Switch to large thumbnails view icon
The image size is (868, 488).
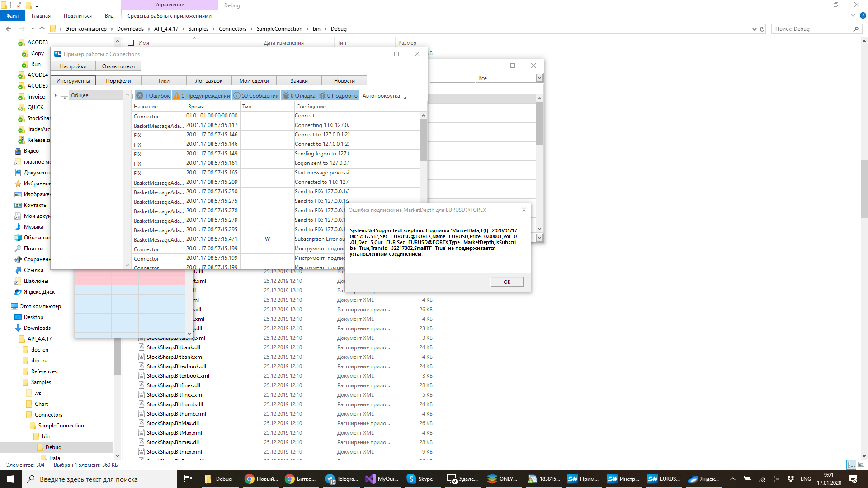(x=861, y=465)
